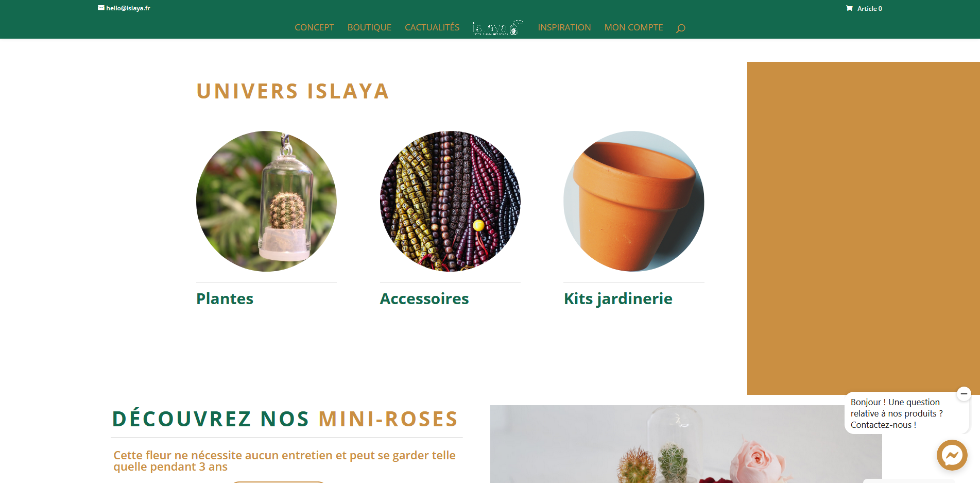Open the search magnifier icon in navigation
980x483 pixels.
click(x=680, y=28)
